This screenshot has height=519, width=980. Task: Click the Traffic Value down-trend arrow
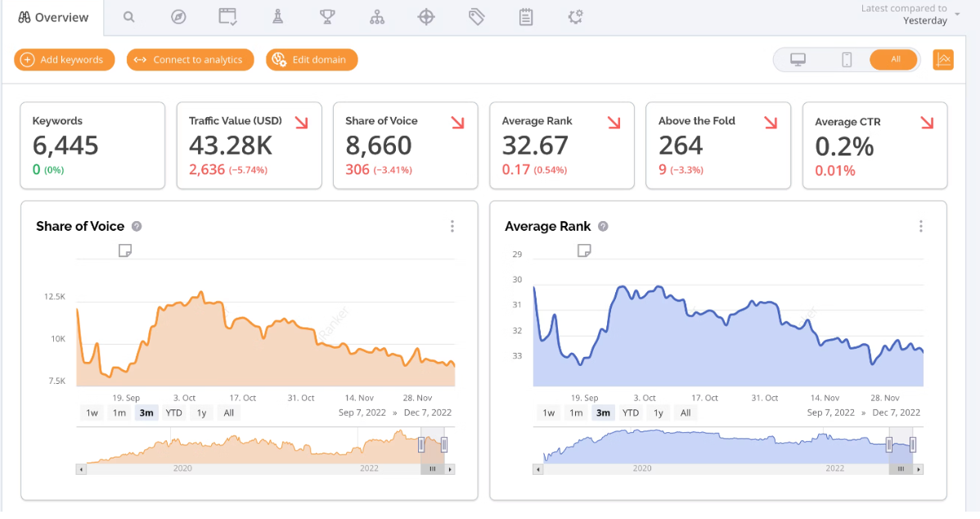point(301,123)
